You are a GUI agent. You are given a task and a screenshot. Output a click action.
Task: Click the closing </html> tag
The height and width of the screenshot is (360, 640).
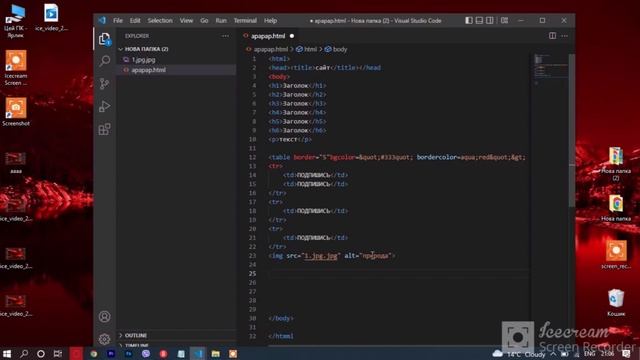coord(281,336)
